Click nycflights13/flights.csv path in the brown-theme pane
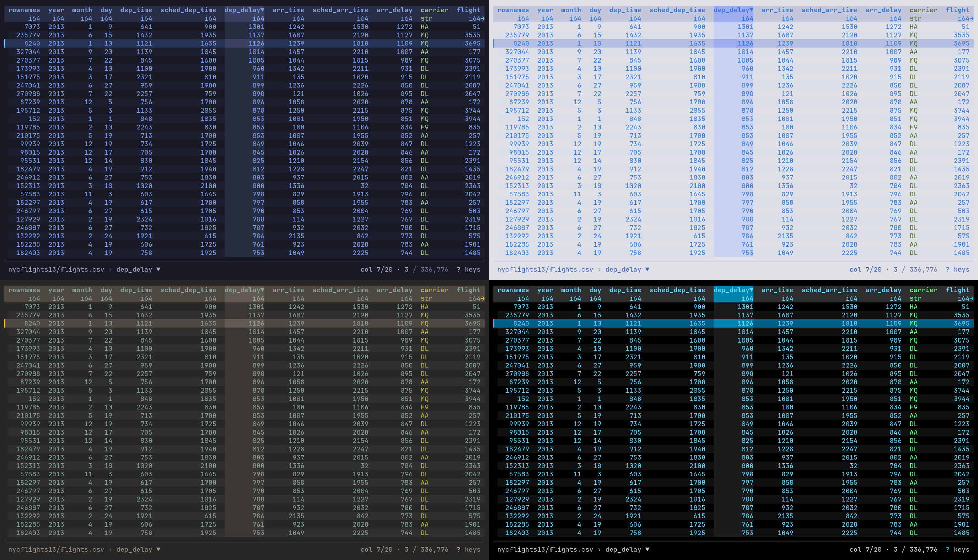Image resolution: width=978 pixels, height=560 pixels. [x=56, y=550]
